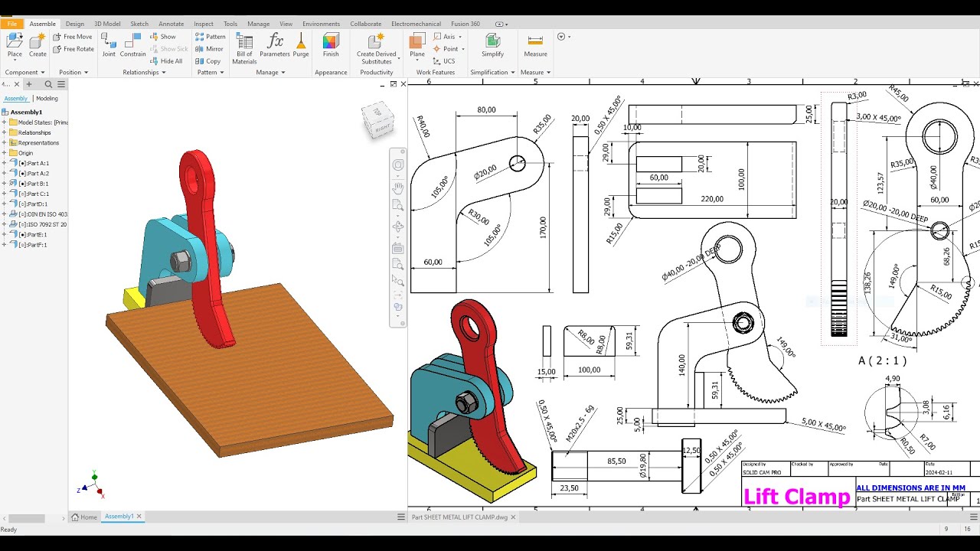The image size is (980, 551).
Task: Click the ViewCube TOP face
Action: 377,111
